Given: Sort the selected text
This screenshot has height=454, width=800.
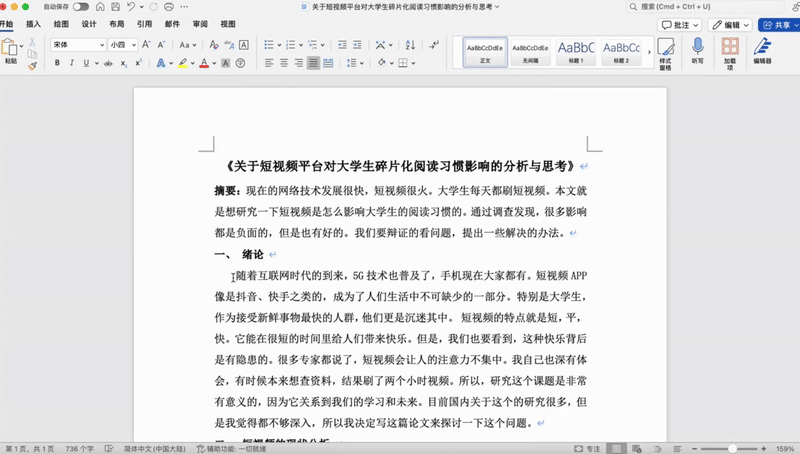Looking at the screenshot, I should (410, 45).
